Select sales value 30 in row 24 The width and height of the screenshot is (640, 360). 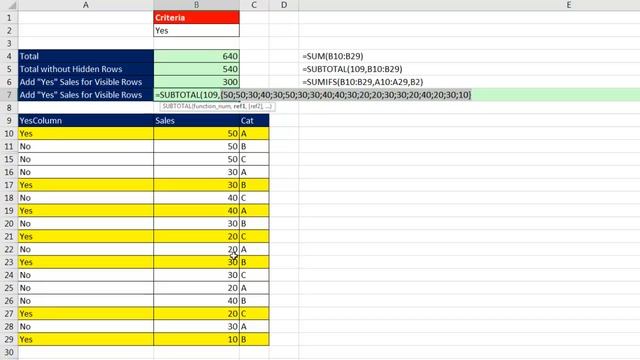click(x=196, y=275)
